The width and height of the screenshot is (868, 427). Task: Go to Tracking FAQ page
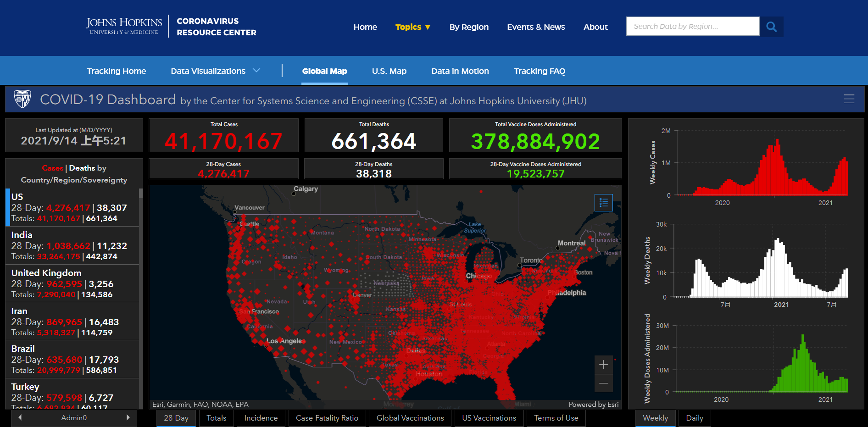[x=539, y=71]
